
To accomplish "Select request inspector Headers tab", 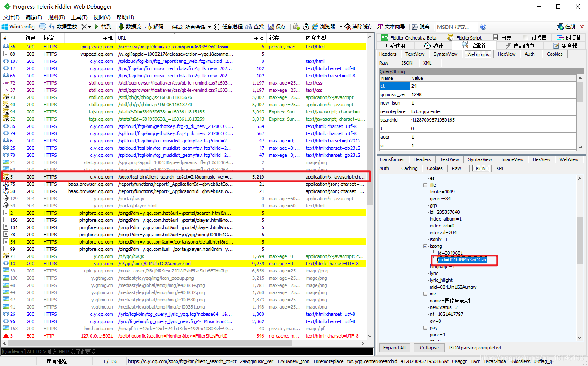I will pos(388,54).
